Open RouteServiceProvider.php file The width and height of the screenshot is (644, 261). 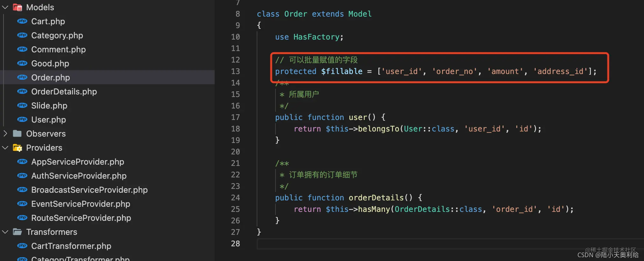pyautogui.click(x=81, y=218)
